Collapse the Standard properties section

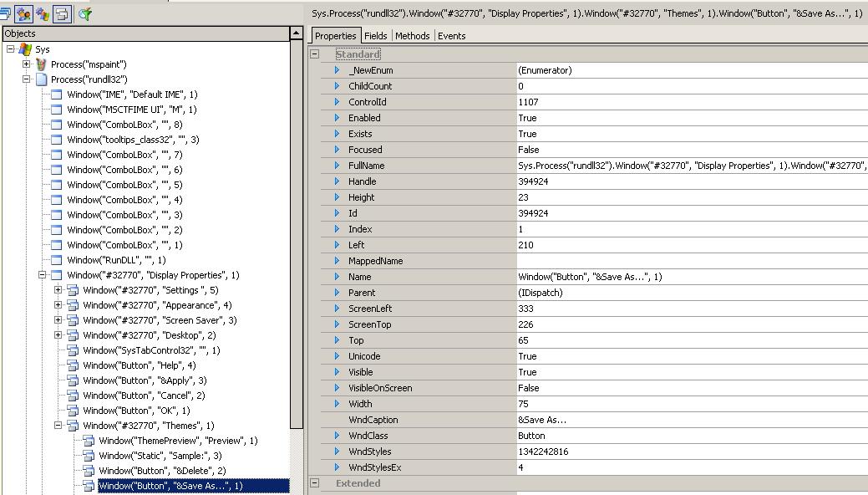tap(315, 54)
